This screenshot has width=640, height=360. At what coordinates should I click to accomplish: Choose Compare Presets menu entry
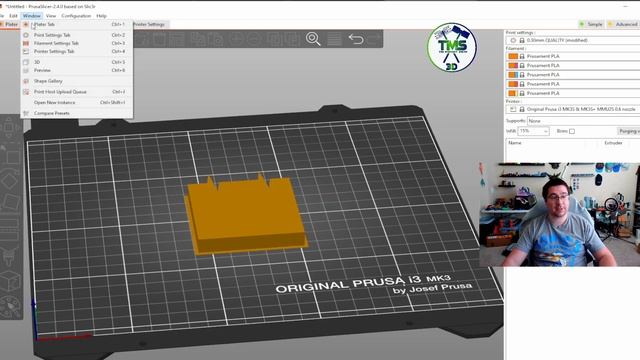tap(77, 113)
